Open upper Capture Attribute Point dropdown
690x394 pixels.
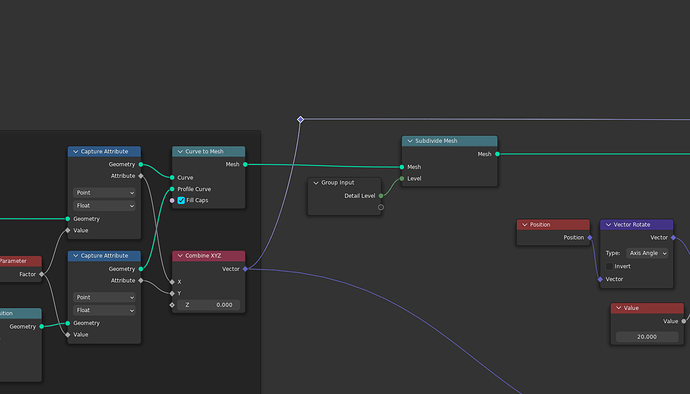pyautogui.click(x=104, y=192)
